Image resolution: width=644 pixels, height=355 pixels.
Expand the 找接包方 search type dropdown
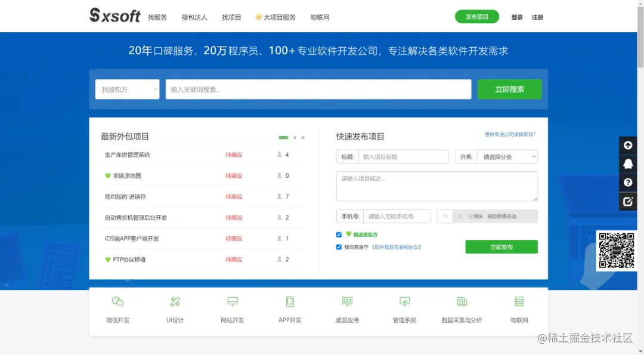pos(128,89)
